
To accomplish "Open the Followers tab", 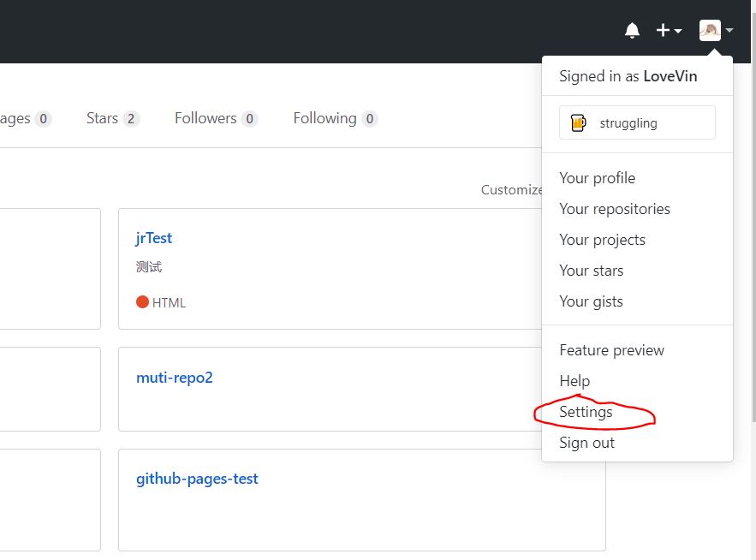I will [215, 118].
